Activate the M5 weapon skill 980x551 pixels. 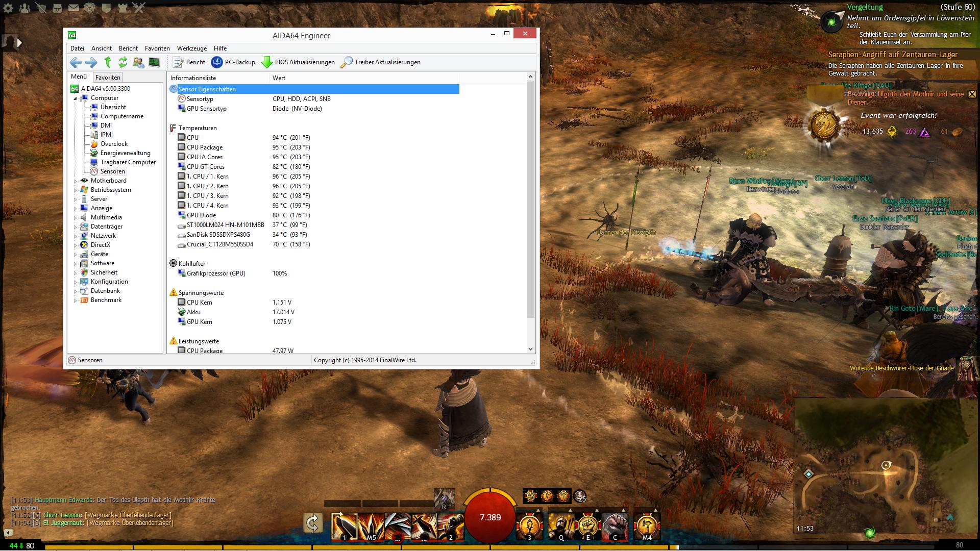371,527
